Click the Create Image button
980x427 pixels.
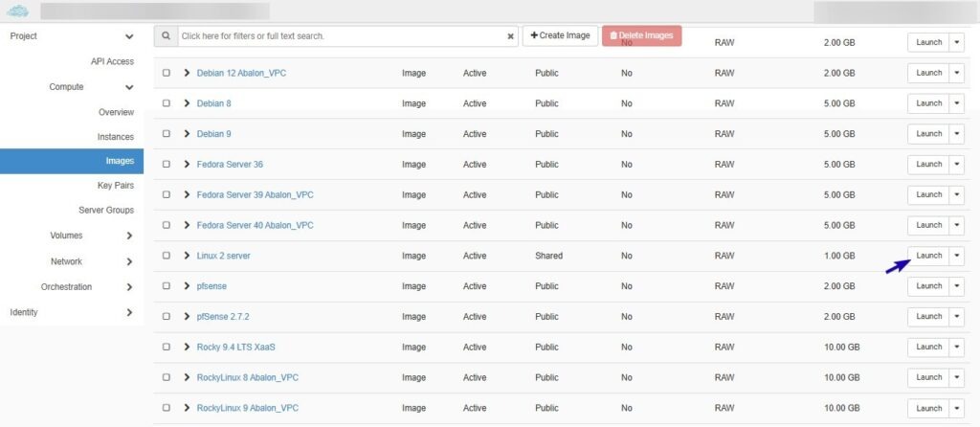[560, 35]
